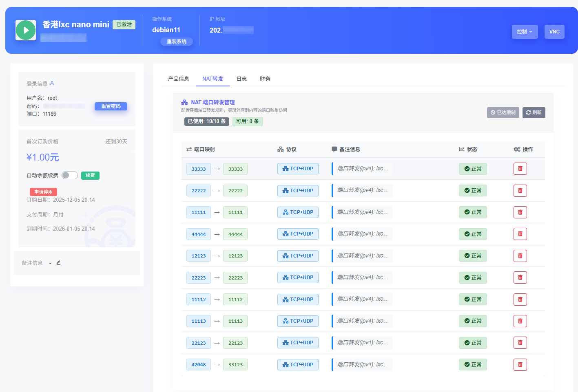Click the green 续费 renew button
Image resolution: width=578 pixels, height=392 pixels.
point(90,175)
